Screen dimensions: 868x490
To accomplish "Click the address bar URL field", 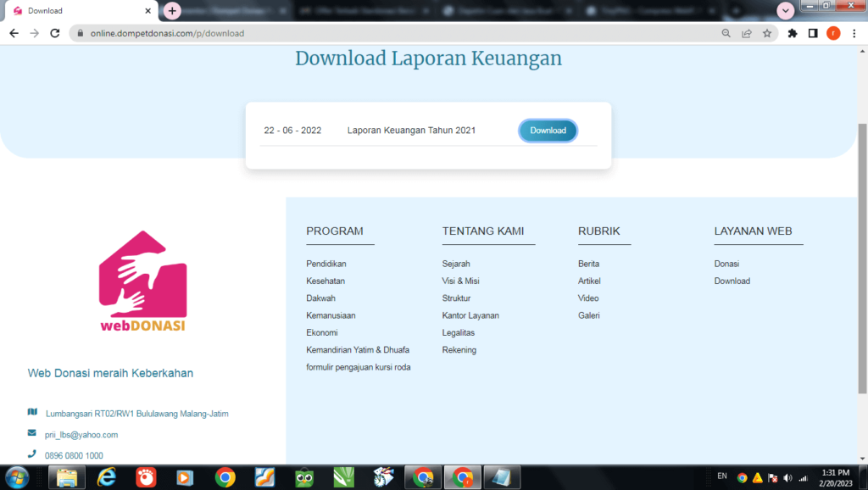I will (x=381, y=34).
